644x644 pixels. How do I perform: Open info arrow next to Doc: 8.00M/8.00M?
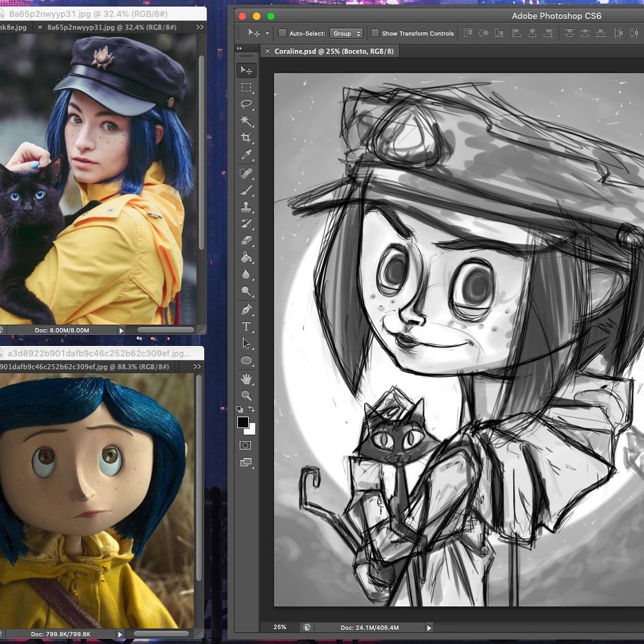[121, 330]
